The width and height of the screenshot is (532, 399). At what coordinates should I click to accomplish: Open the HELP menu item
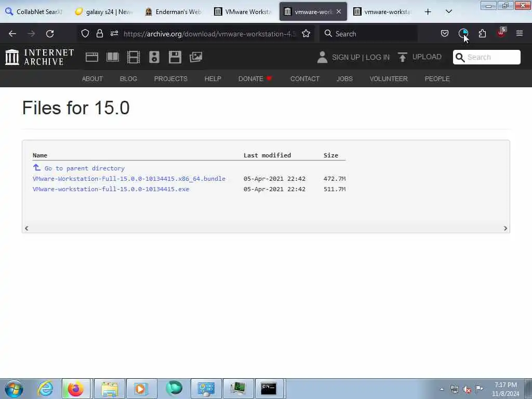tap(212, 79)
